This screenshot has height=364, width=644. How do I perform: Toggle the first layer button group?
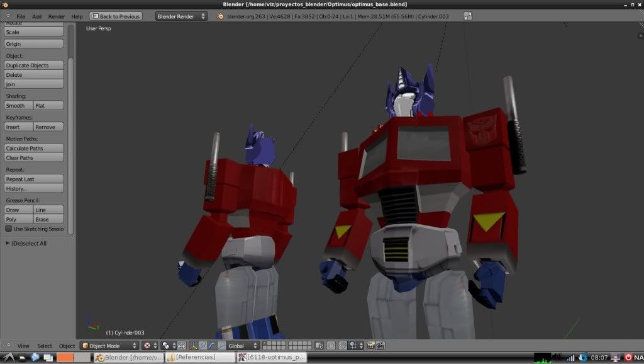point(274,346)
